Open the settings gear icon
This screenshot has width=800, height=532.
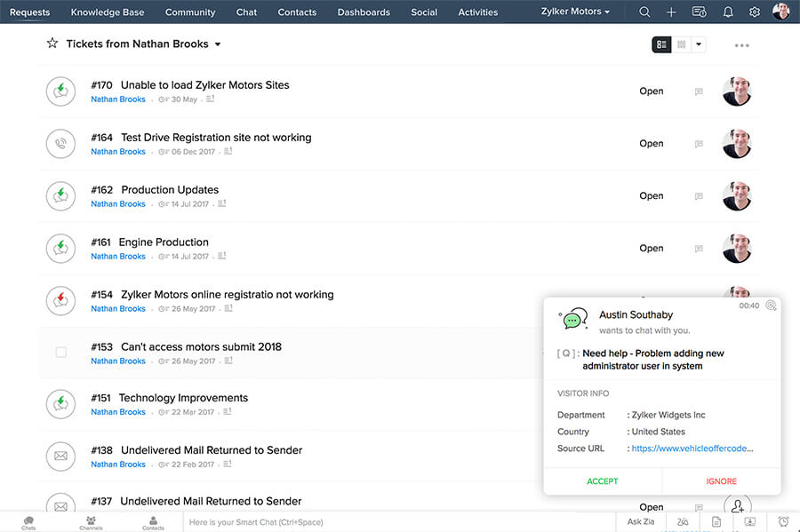[754, 12]
